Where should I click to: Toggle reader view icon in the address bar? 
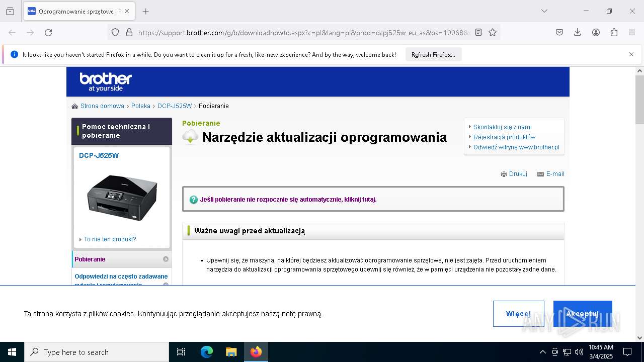coord(478,32)
